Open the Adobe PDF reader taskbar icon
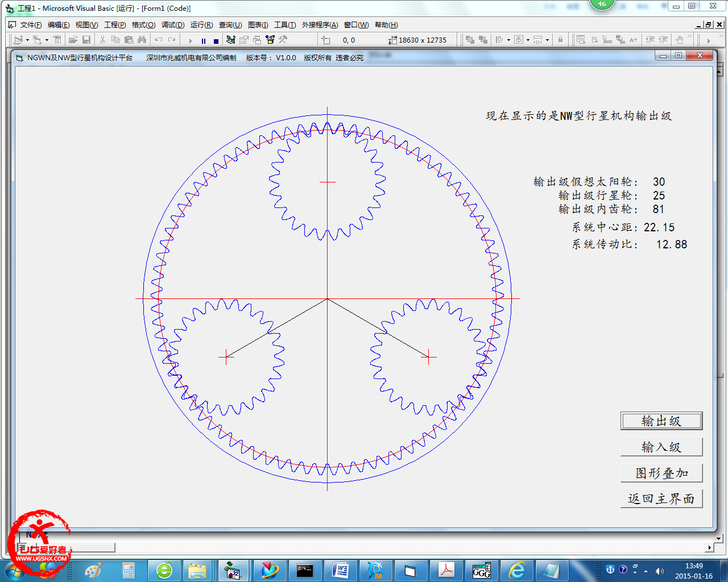Screen dimensions: 728x582 click(x=446, y=570)
